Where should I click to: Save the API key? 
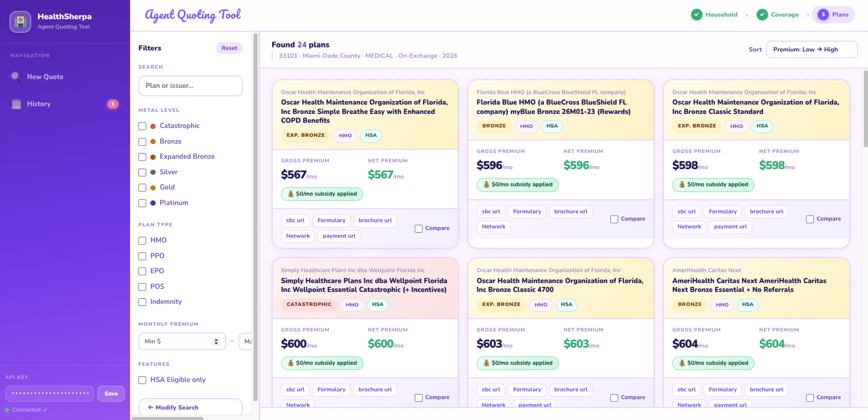tap(111, 394)
